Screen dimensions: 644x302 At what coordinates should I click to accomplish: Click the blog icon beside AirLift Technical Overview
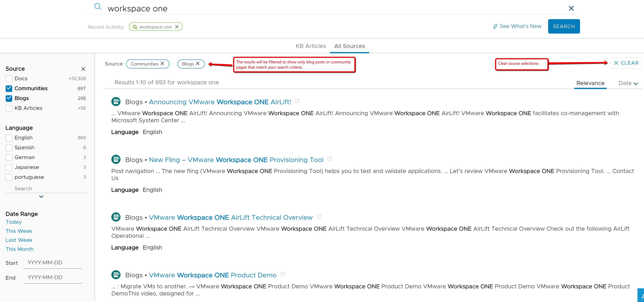116,217
